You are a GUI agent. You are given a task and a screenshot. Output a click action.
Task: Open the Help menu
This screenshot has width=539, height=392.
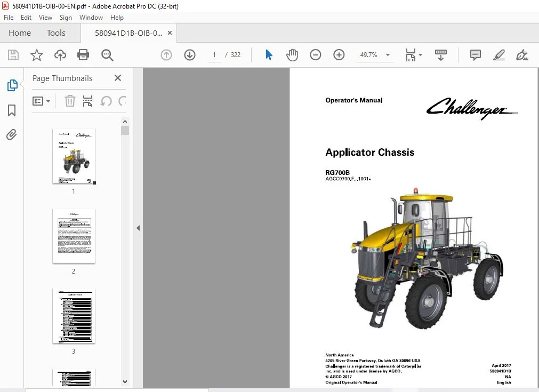117,18
